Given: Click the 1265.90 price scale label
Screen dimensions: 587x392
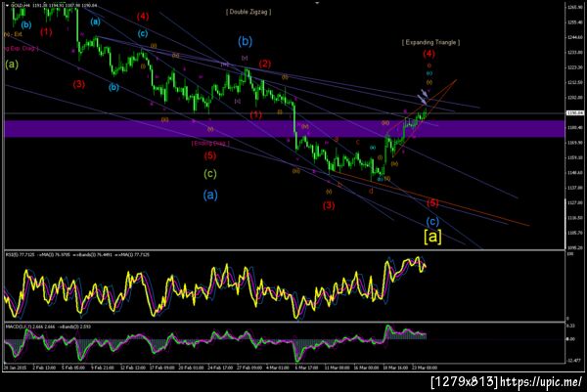Looking at the screenshot, I should [576, 7].
